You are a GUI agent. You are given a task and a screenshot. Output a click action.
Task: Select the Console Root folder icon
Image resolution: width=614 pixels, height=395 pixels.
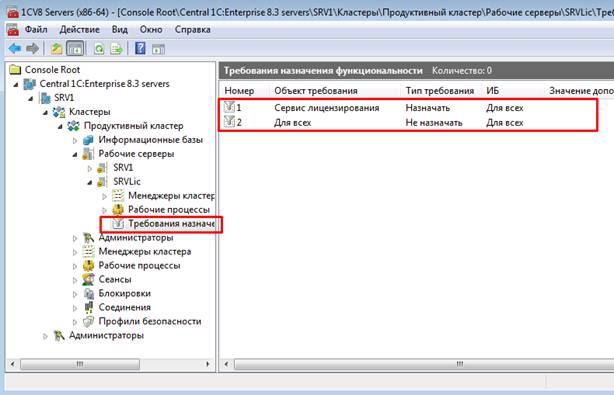click(x=15, y=70)
